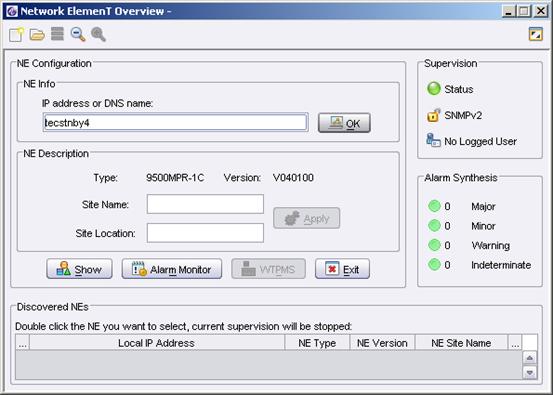This screenshot has width=553, height=395.
Task: Focus the Site Name text box
Action: pyautogui.click(x=205, y=204)
